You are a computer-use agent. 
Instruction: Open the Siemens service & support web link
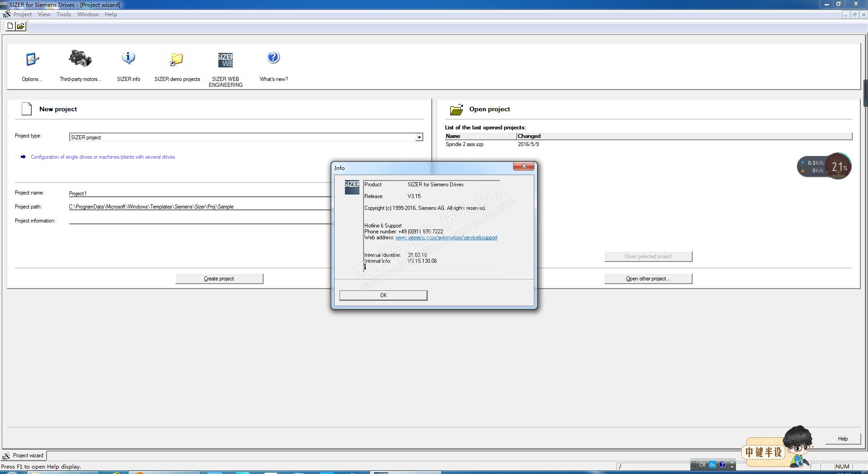[x=446, y=238]
